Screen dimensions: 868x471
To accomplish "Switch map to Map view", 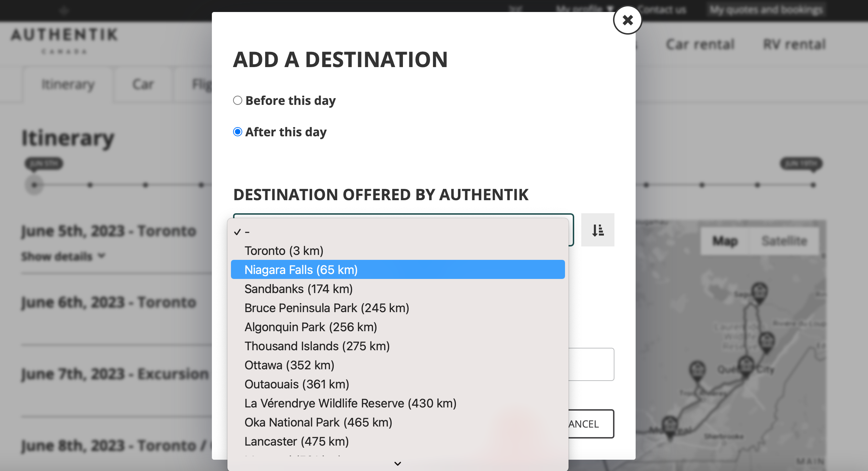I will [x=725, y=241].
